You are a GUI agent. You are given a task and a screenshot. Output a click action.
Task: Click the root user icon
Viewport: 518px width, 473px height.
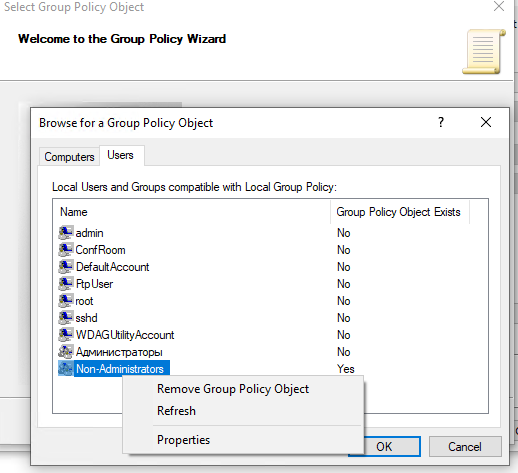click(66, 301)
